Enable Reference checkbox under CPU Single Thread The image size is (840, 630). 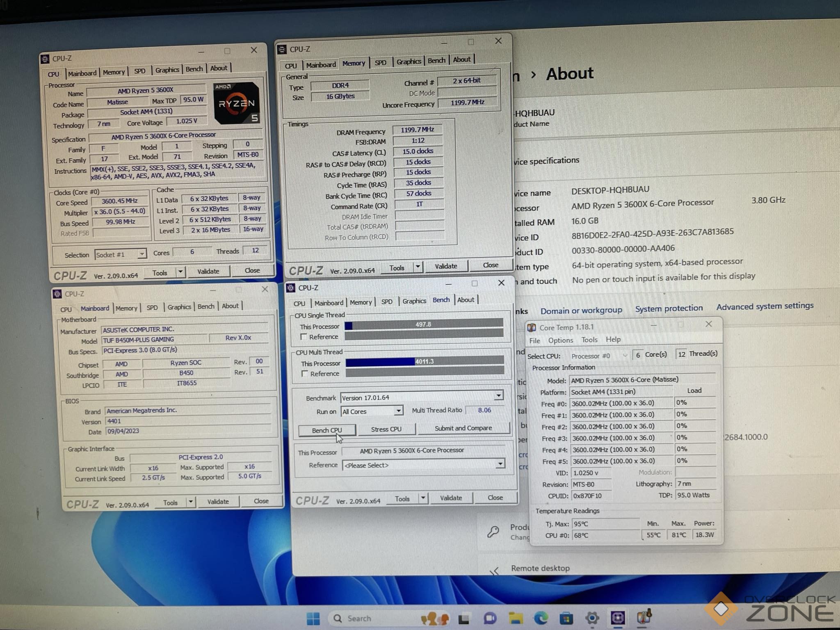[x=304, y=337]
